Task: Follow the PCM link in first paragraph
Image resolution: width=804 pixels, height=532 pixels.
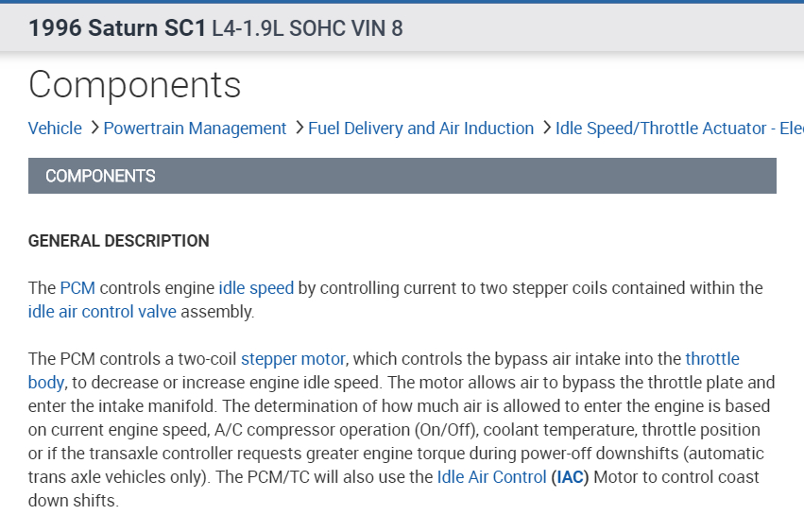Action: 77,287
